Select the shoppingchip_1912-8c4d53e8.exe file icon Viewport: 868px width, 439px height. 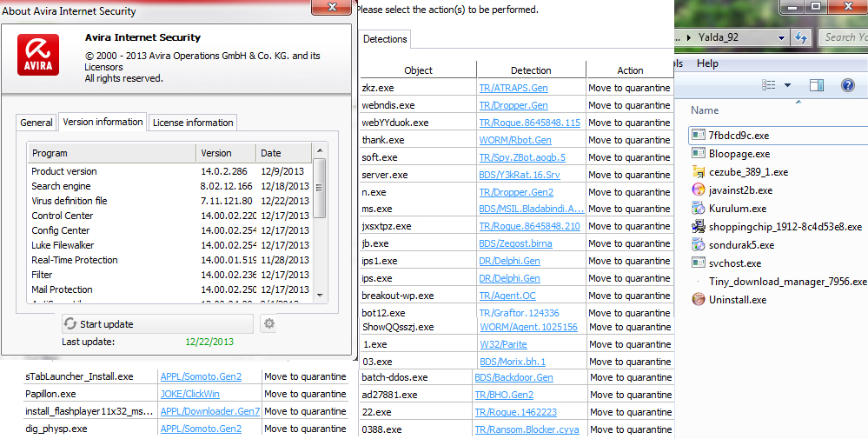coord(698,227)
